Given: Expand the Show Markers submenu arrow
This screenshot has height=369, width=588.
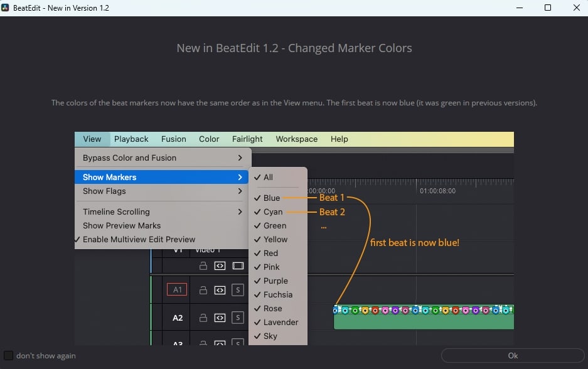Looking at the screenshot, I should coord(240,178).
